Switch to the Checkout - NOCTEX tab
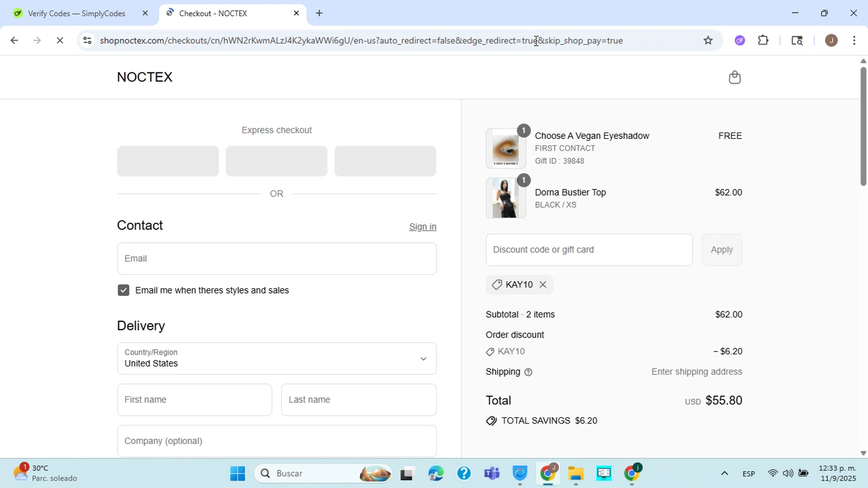 tap(231, 13)
